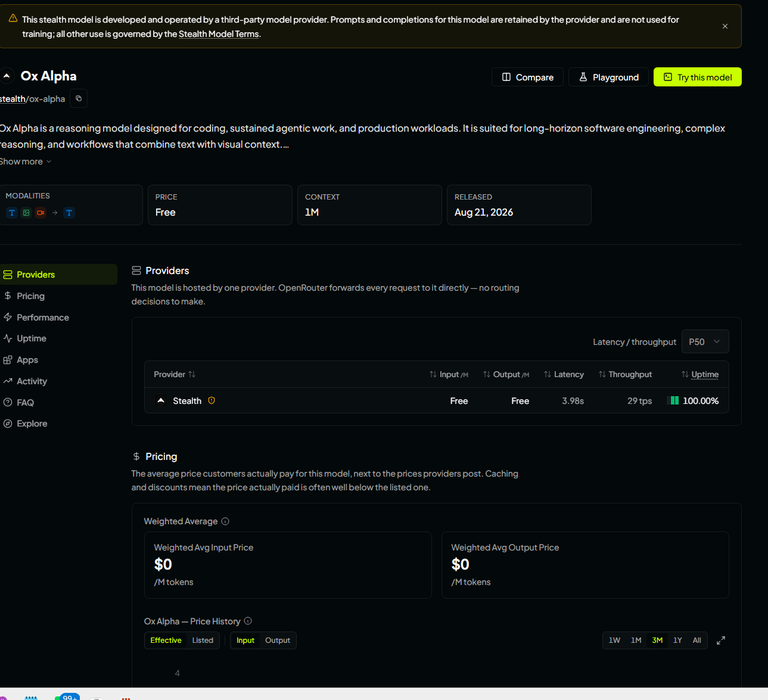Sort providers by Latency
768x700 pixels.
(564, 374)
